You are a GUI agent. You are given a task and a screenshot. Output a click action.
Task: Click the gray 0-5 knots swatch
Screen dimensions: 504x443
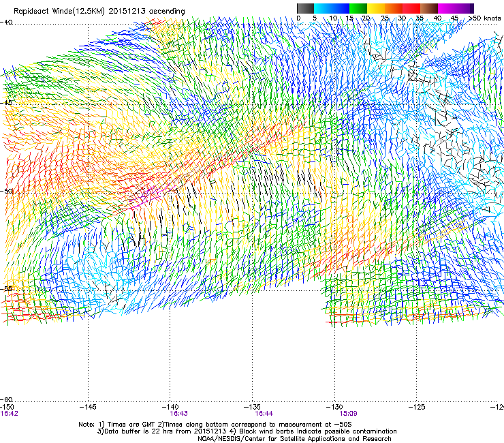pos(305,8)
